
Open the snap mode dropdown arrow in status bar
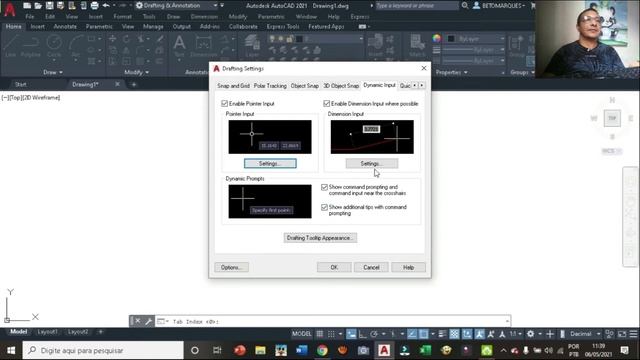tap(340, 334)
